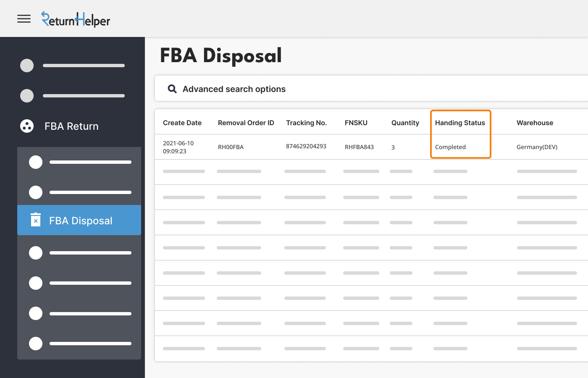Expand the Advanced search options panel
Screen dimensions: 588x378
click(x=234, y=89)
